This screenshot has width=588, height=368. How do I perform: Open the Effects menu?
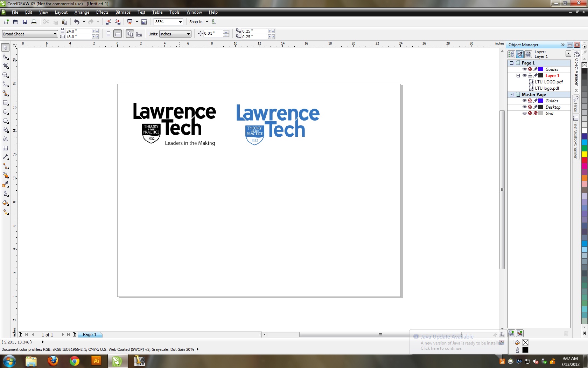point(102,12)
